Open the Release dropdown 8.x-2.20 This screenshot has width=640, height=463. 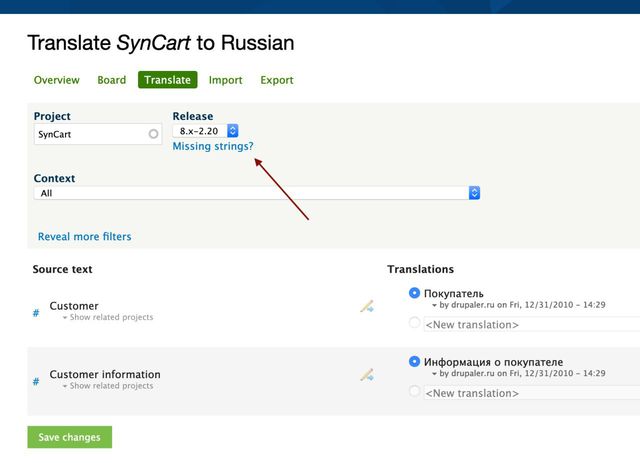(205, 131)
